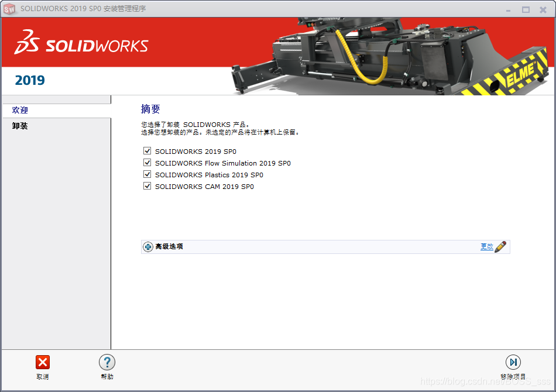Screen dimensions: 556x392
Task: Uncheck SOLIDWORKS Plastics 2019 SP0 checkbox
Action: (x=147, y=174)
